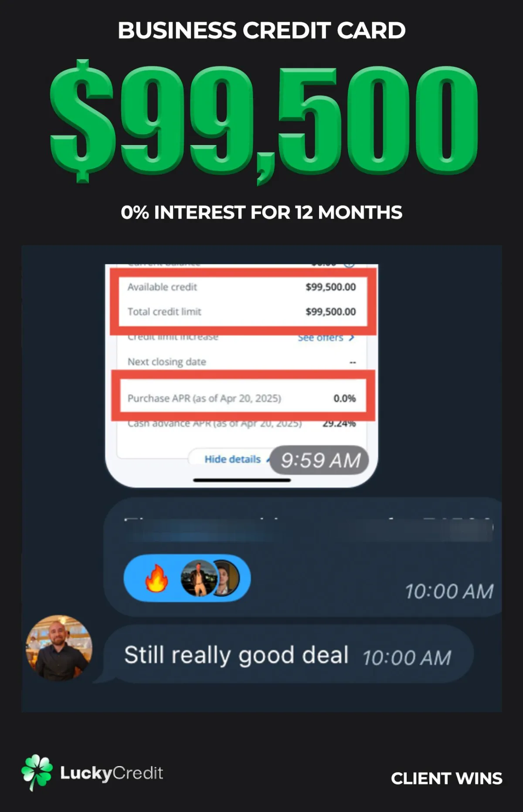
Task: Tap the blue reaction pill on message
Action: point(187,578)
